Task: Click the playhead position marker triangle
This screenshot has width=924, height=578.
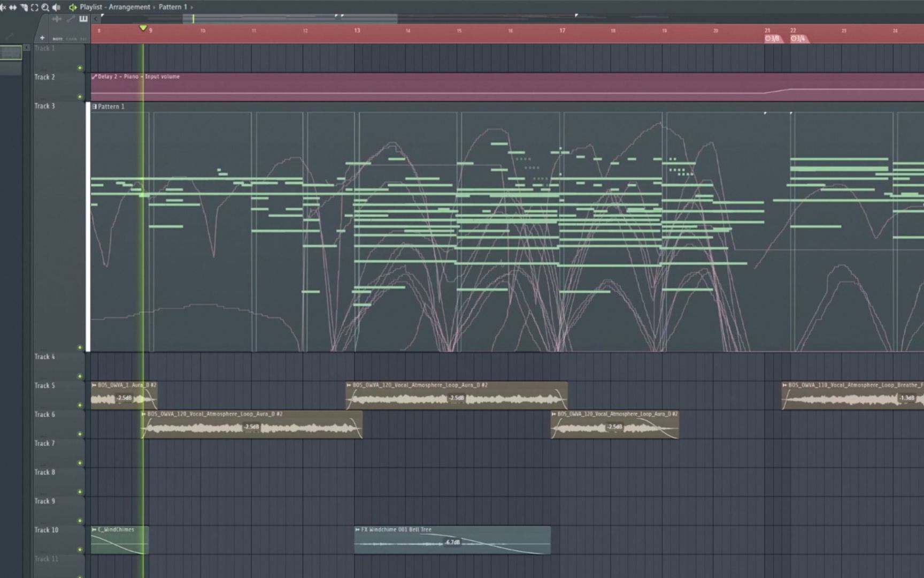Action: click(x=143, y=28)
